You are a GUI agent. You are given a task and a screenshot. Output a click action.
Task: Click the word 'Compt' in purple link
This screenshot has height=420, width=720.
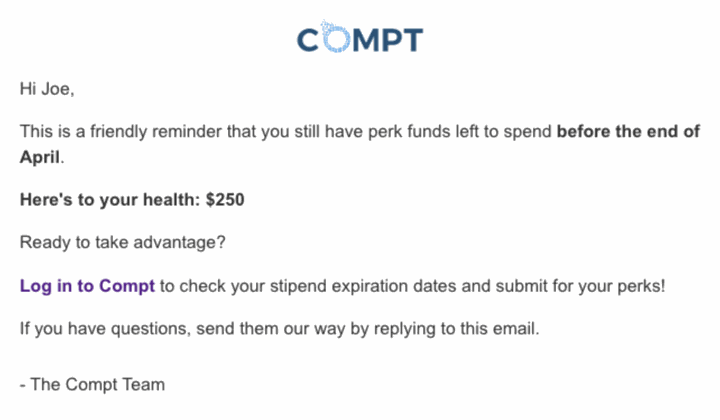(127, 286)
